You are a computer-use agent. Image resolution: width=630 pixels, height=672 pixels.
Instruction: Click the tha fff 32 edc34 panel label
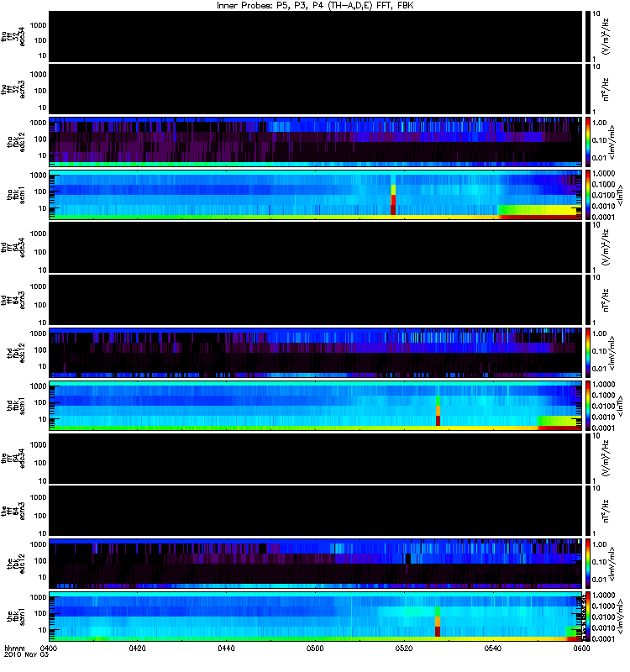[13, 37]
